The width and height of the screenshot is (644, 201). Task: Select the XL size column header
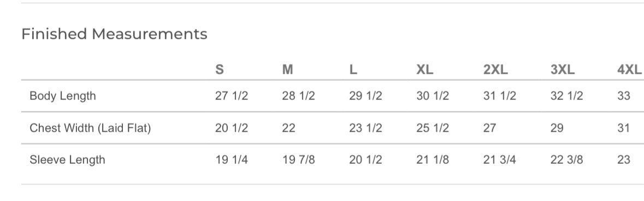pos(424,70)
